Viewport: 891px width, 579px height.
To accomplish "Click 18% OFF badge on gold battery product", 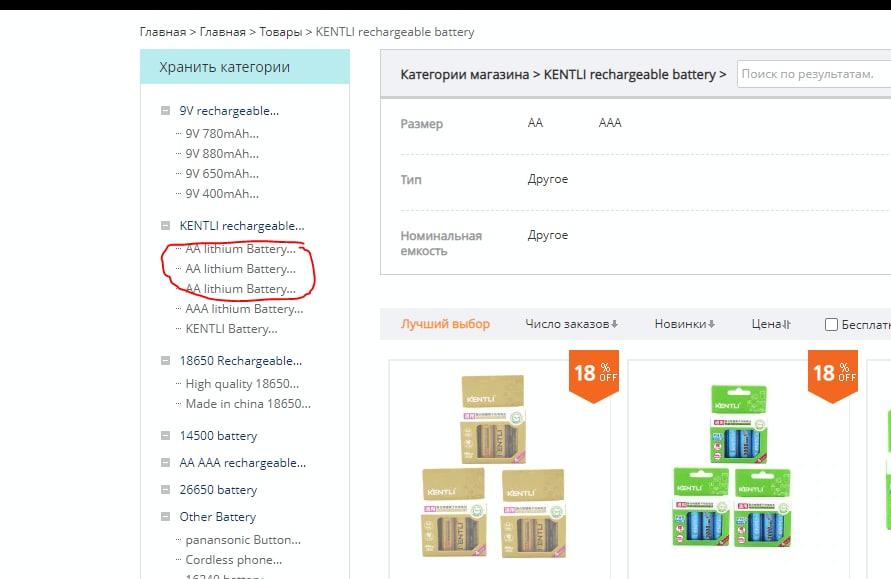I will (594, 375).
